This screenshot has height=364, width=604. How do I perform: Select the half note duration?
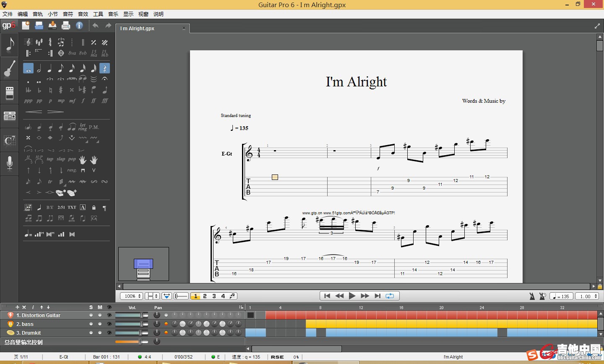pyautogui.click(x=39, y=68)
